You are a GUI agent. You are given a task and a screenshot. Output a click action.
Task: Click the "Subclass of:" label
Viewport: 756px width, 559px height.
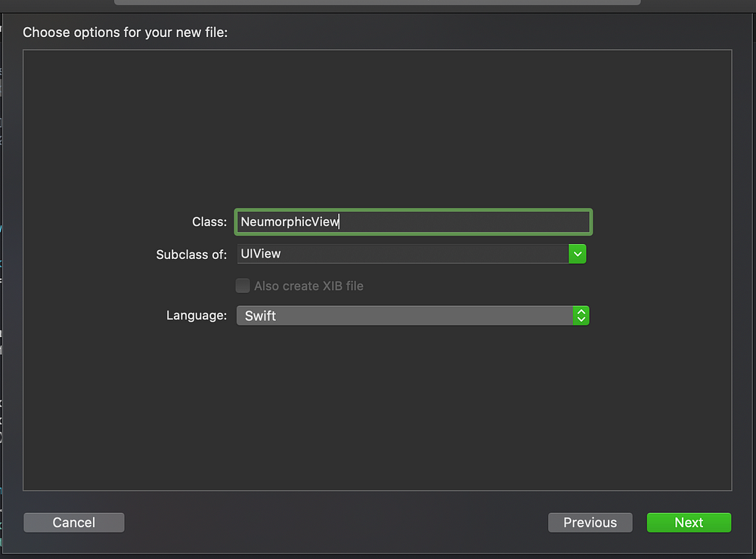pyautogui.click(x=191, y=255)
